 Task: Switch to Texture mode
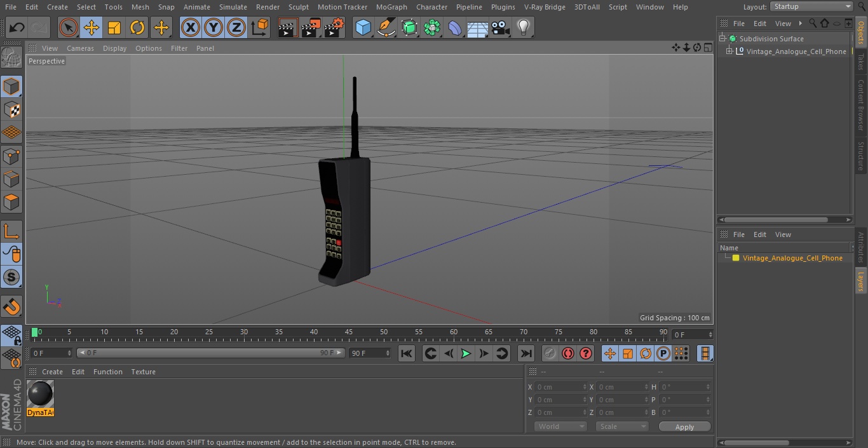click(11, 109)
